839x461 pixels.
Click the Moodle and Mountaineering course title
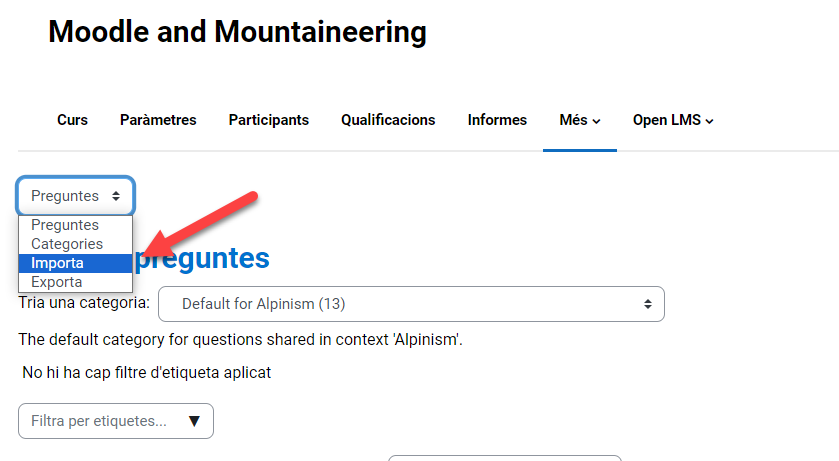click(x=237, y=32)
